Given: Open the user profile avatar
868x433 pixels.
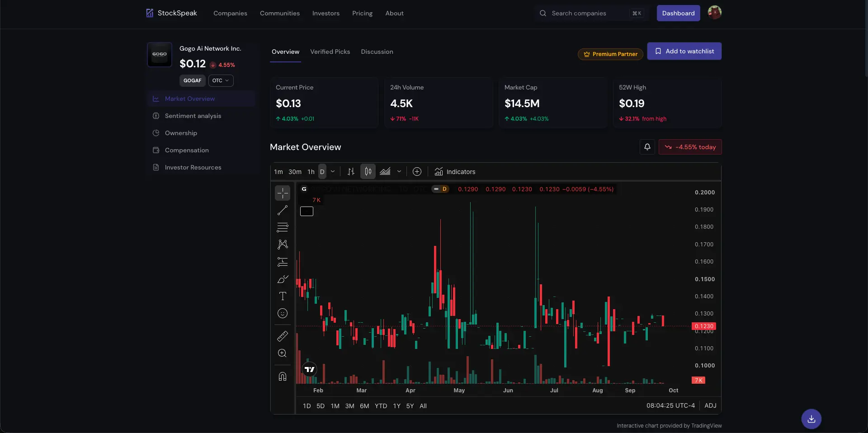Looking at the screenshot, I should tap(714, 13).
